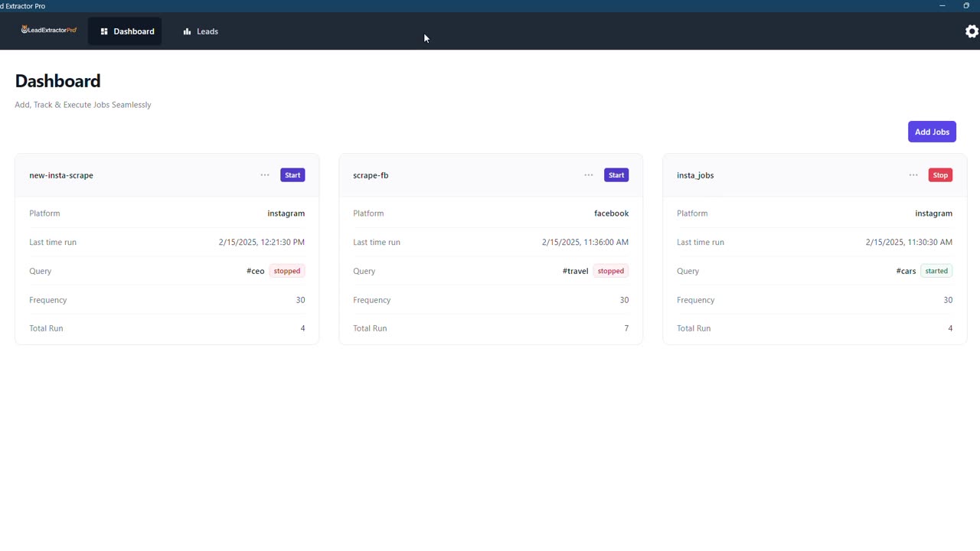Open more options for scrape-fb

point(589,175)
